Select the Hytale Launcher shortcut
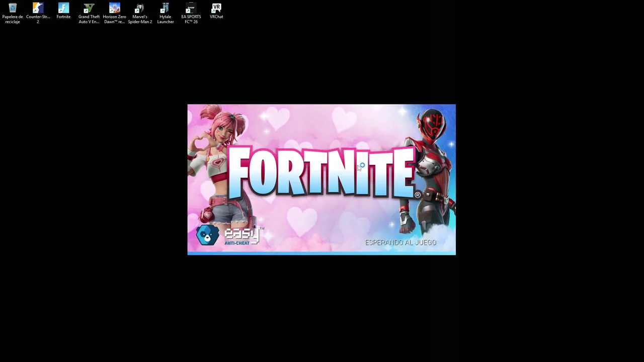This screenshot has height=362, width=644. (x=166, y=13)
